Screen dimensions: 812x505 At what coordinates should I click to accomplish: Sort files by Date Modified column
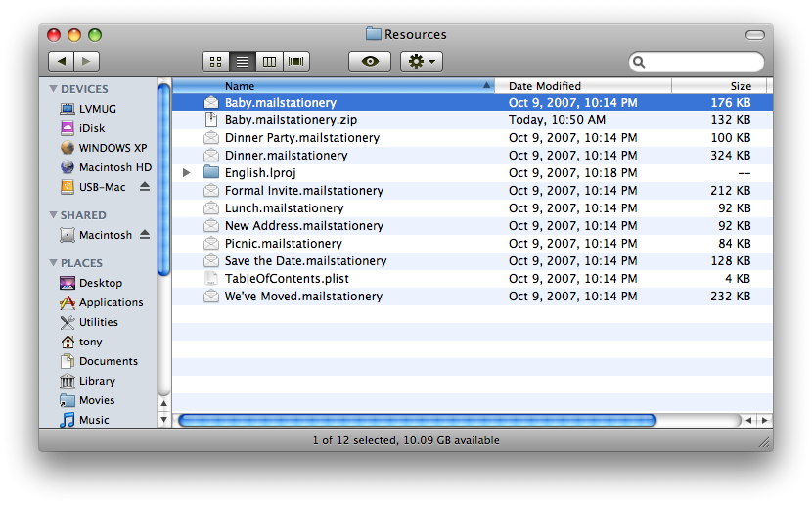coord(544,86)
